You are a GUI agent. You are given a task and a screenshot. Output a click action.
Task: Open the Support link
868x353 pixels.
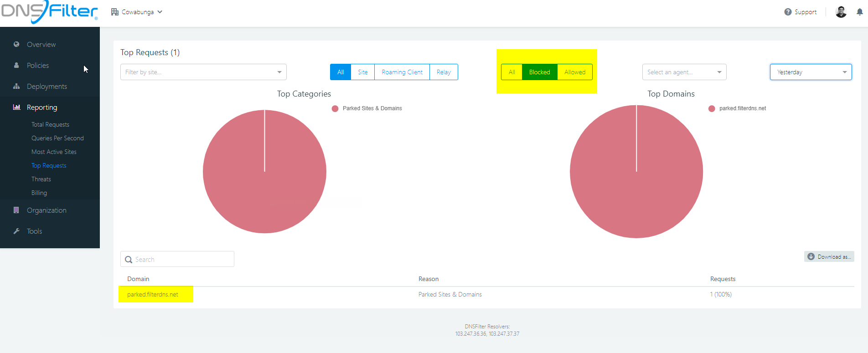(x=806, y=12)
